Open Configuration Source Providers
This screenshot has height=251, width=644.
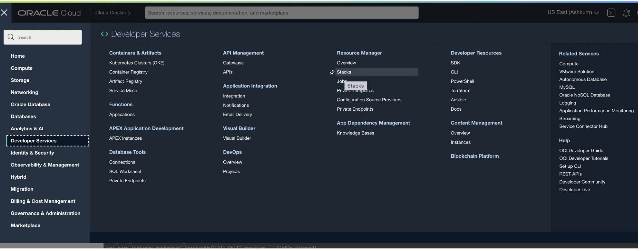coord(369,100)
